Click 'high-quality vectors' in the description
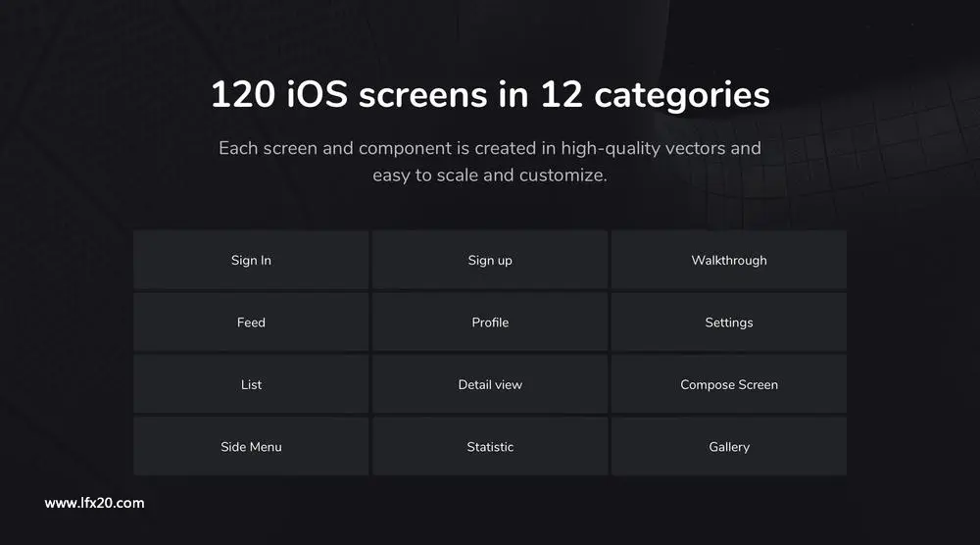Image resolution: width=980 pixels, height=545 pixels. (x=643, y=149)
